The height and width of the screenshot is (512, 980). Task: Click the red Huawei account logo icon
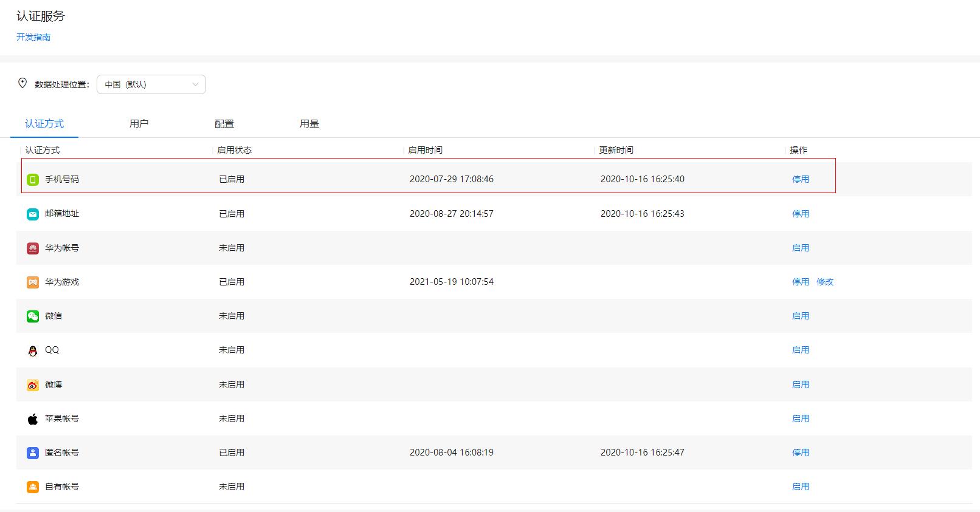click(33, 248)
